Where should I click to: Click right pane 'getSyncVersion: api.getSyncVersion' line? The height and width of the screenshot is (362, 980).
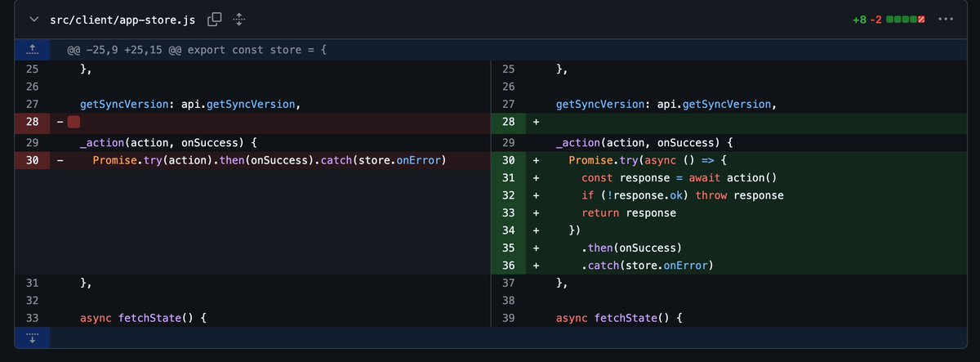click(x=666, y=104)
